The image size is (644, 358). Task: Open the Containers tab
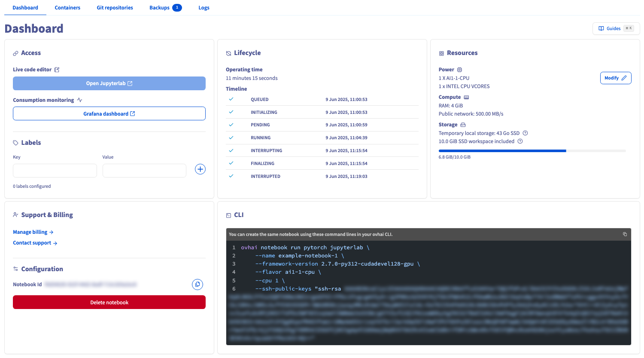pyautogui.click(x=67, y=8)
